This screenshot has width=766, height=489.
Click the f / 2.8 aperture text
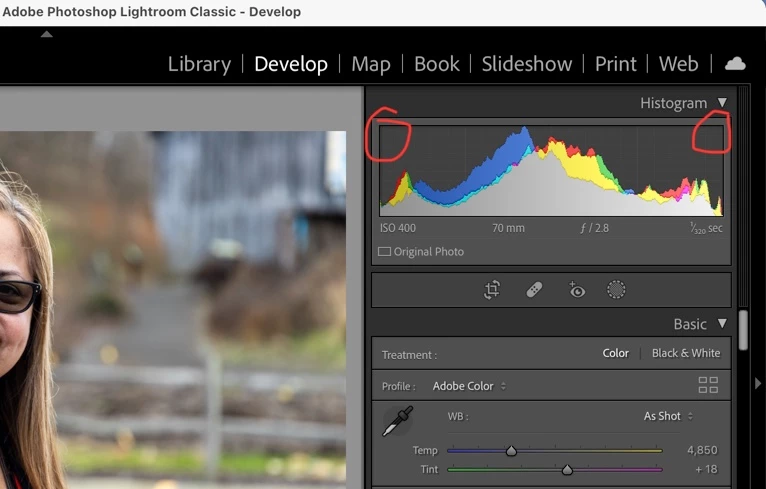595,228
